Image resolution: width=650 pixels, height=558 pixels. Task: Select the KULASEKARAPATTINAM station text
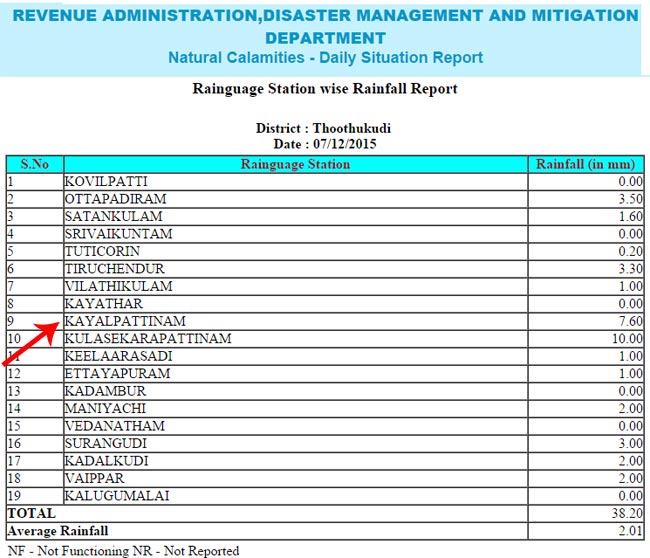click(148, 339)
